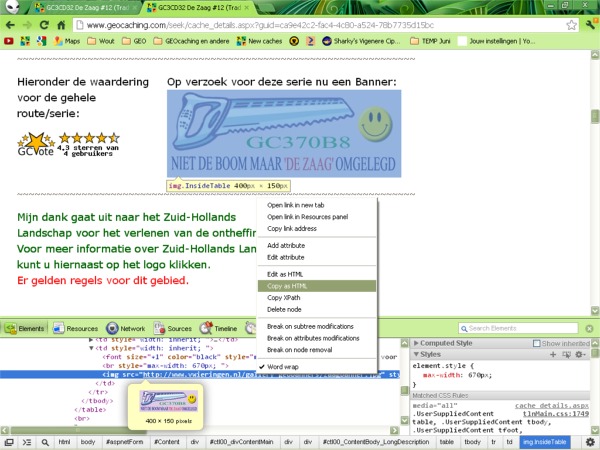The image size is (600, 450).
Task: Open the bookmark icon left of Sharky's Vigenere
Action: pos(310,41)
